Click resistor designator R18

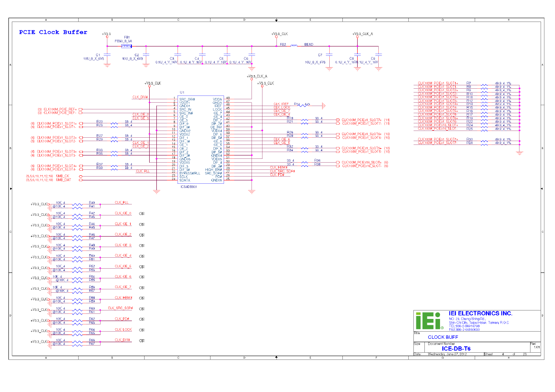pyautogui.click(x=290, y=118)
